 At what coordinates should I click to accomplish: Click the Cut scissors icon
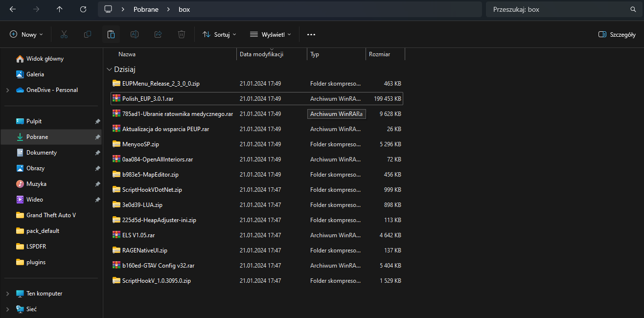pos(64,34)
